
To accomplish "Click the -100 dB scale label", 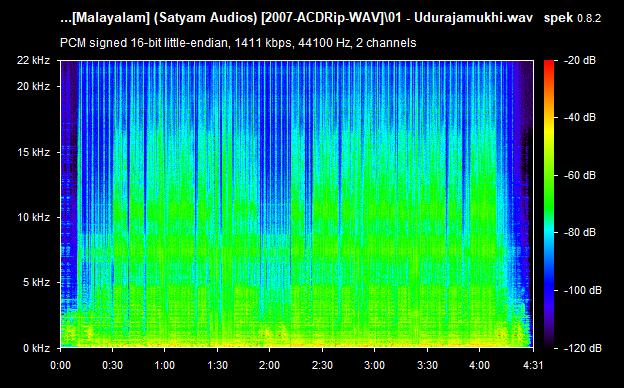I will point(583,291).
